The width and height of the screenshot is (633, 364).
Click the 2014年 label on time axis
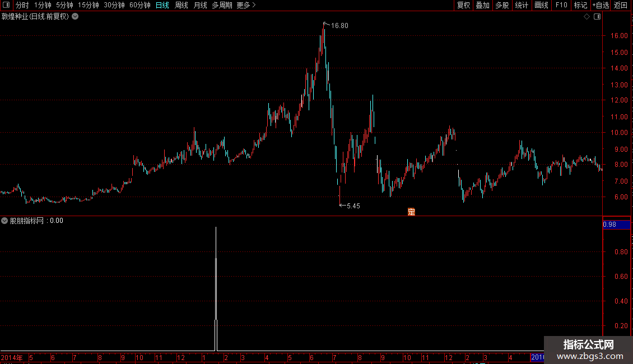(x=12, y=357)
